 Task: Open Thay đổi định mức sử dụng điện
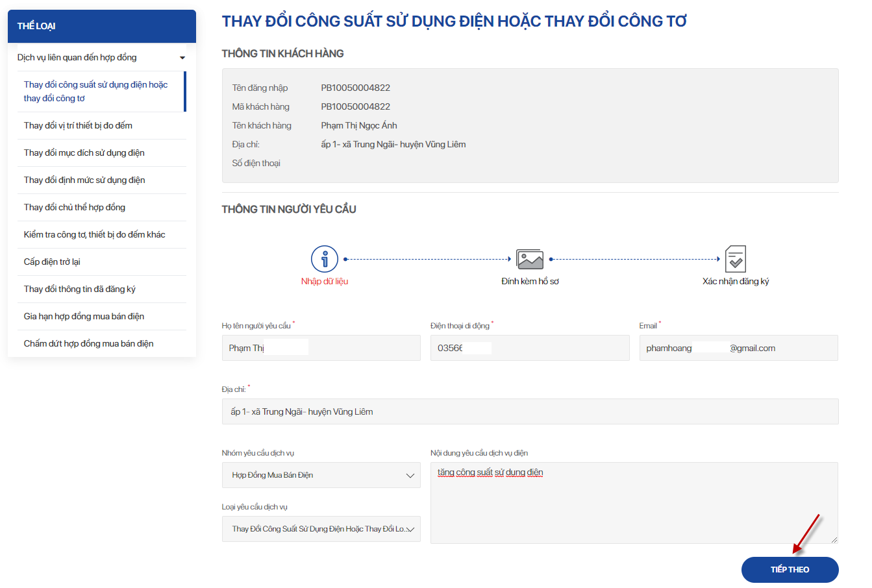coord(84,180)
